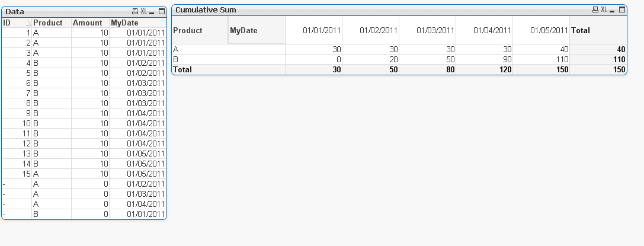Select the 01/03/2011 pivot column header
The height and width of the screenshot is (246, 644).
pos(428,30)
